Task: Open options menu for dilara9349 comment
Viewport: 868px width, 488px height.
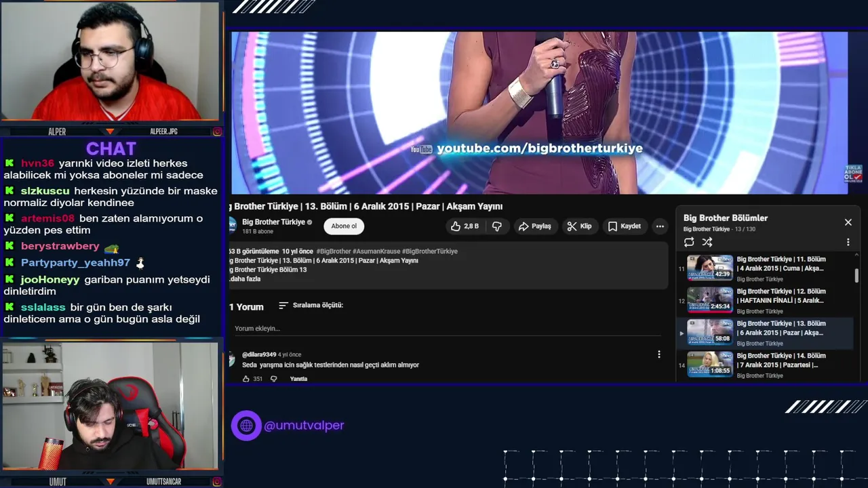Action: click(x=658, y=354)
